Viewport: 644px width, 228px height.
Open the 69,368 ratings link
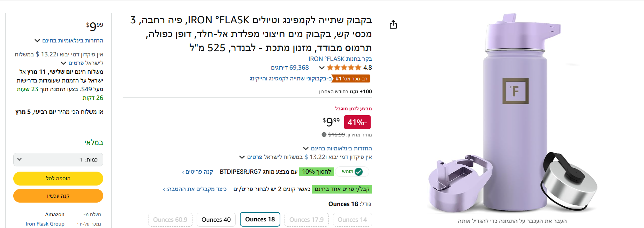290,68
